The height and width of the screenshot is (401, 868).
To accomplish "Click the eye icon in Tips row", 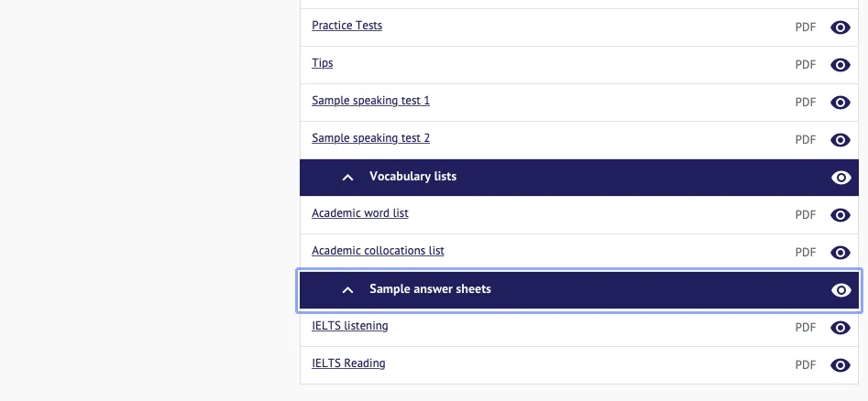I will tap(840, 65).
